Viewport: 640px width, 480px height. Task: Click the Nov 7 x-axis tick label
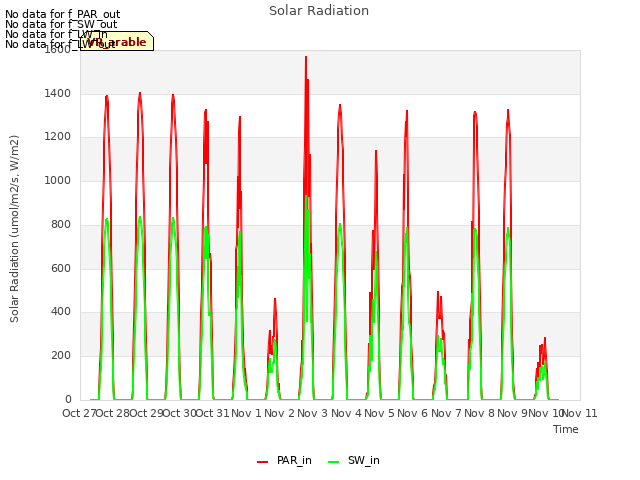tap(446, 413)
